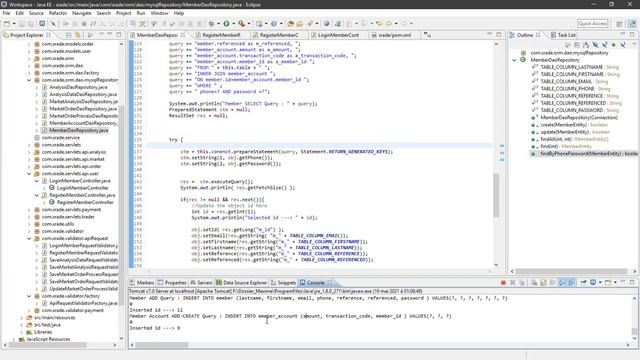Click Open Perspective icon
Image resolution: width=640 pixels, height=360 pixels.
coord(619,24)
